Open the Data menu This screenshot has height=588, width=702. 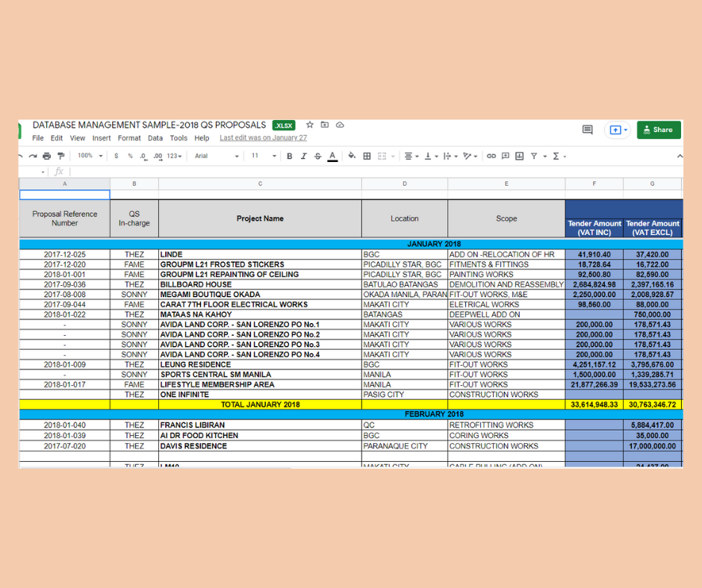[155, 138]
